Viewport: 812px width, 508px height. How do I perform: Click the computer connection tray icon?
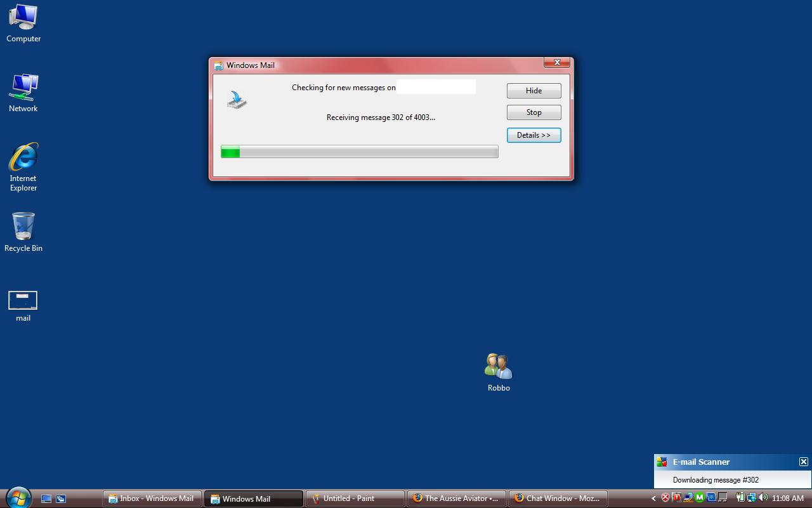[688, 498]
